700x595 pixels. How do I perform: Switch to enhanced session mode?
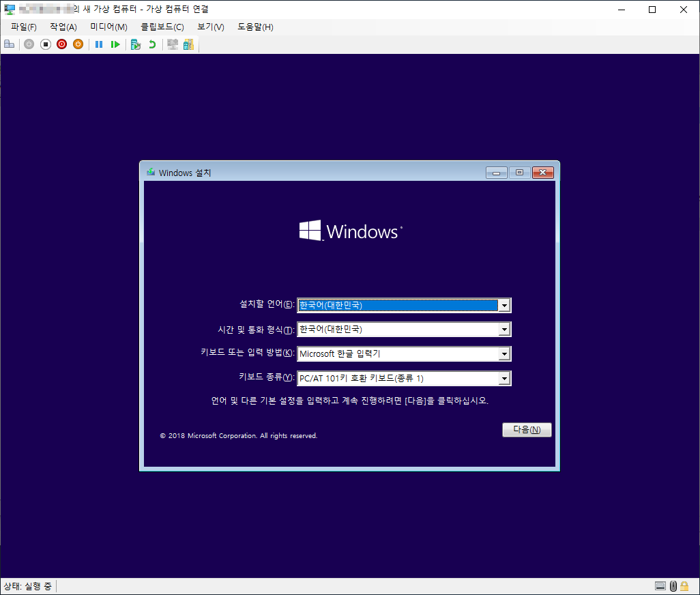(173, 44)
